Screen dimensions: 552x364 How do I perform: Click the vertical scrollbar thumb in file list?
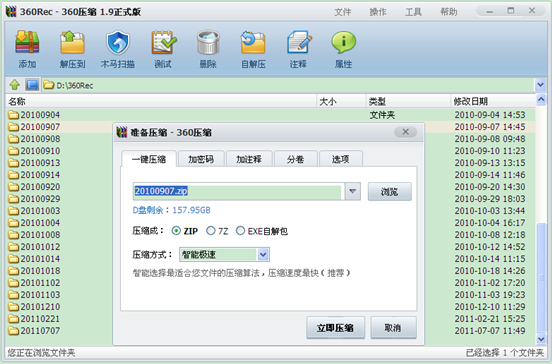(x=541, y=277)
